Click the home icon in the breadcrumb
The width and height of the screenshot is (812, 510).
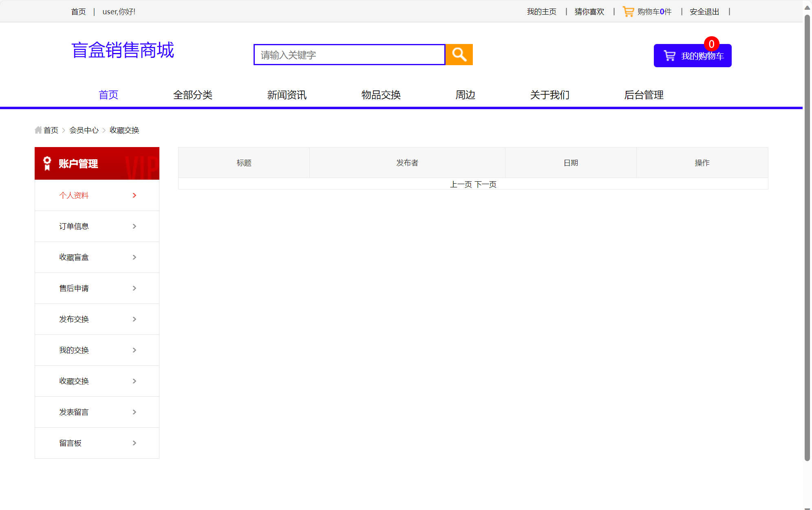pyautogui.click(x=38, y=130)
